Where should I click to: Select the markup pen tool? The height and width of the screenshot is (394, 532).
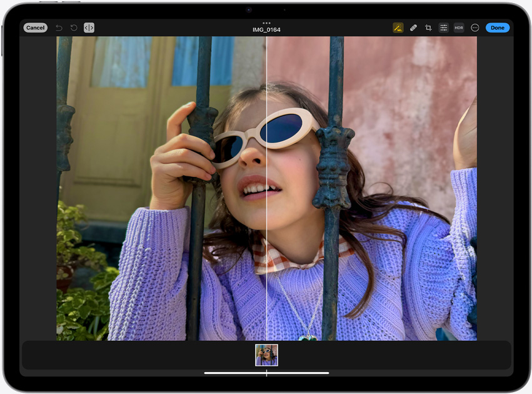point(398,28)
